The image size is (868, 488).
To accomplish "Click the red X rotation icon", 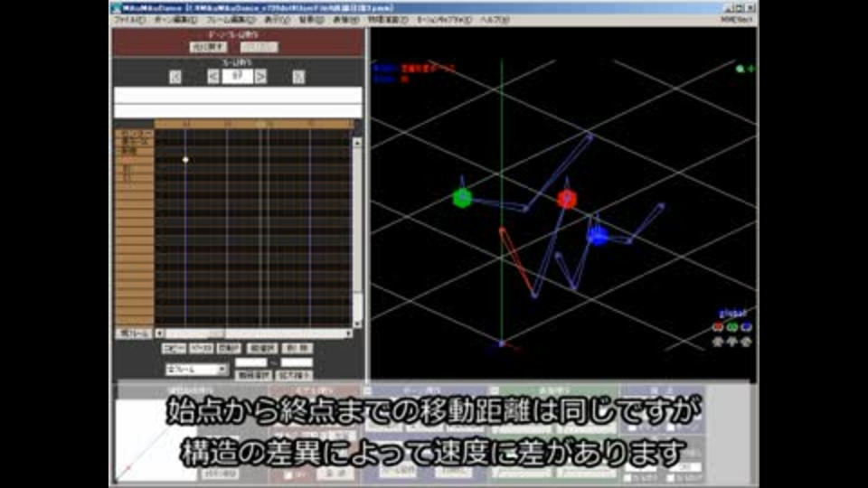I will 718,327.
